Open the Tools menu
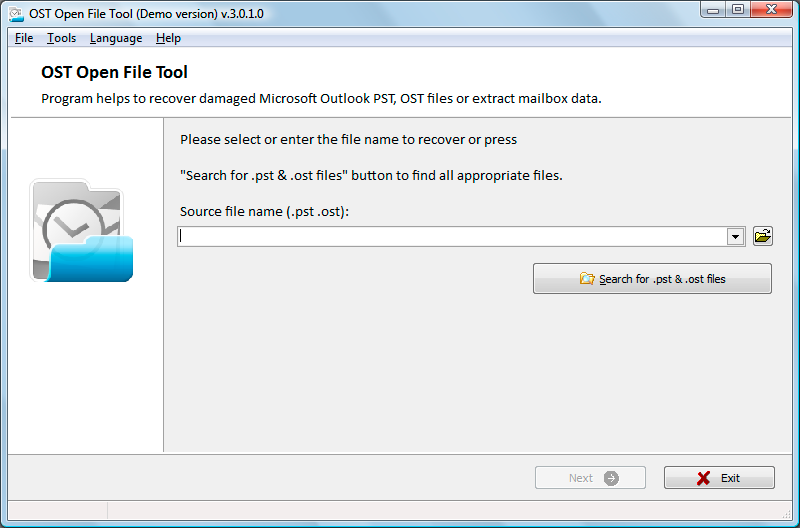The width and height of the screenshot is (800, 528). click(x=61, y=38)
